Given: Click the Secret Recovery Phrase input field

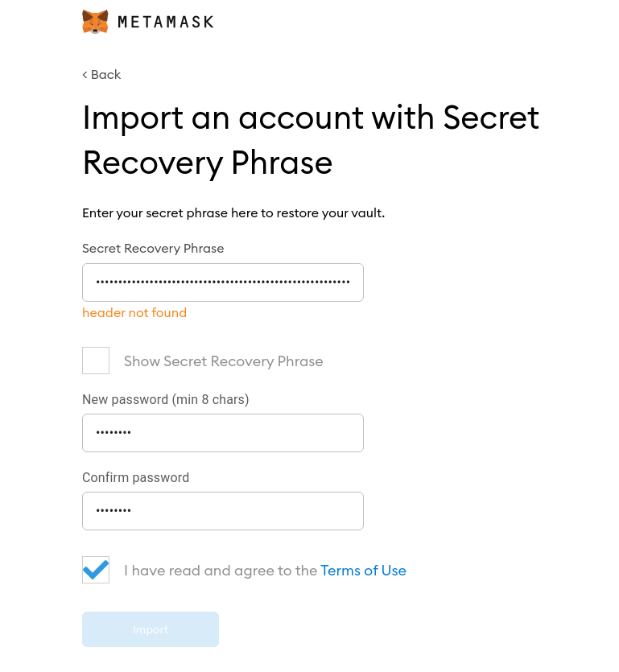Looking at the screenshot, I should click(x=223, y=282).
